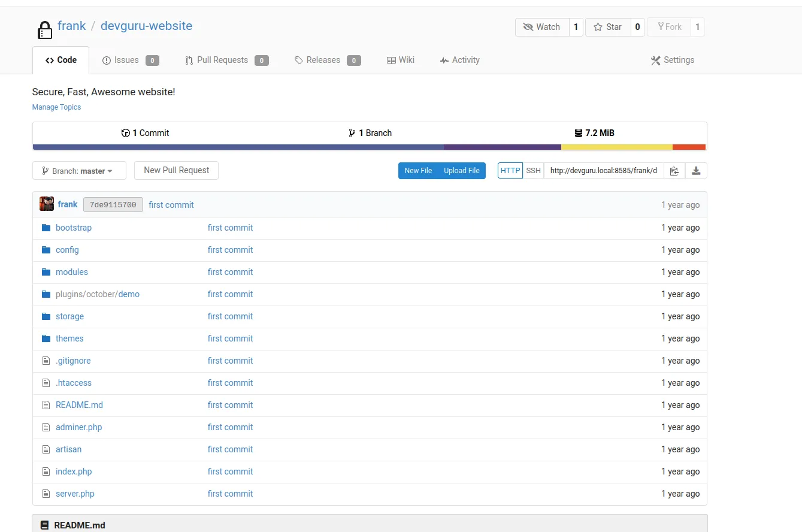Toggle Watch on this repository
The height and width of the screenshot is (532, 802).
click(x=541, y=27)
